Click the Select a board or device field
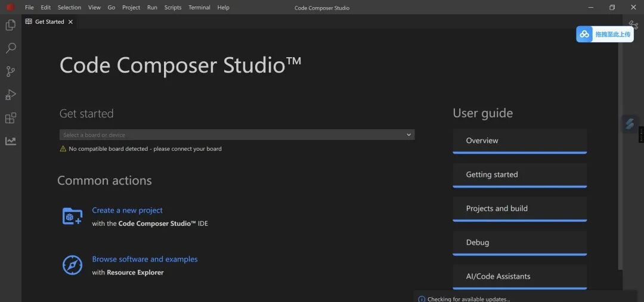 (237, 135)
